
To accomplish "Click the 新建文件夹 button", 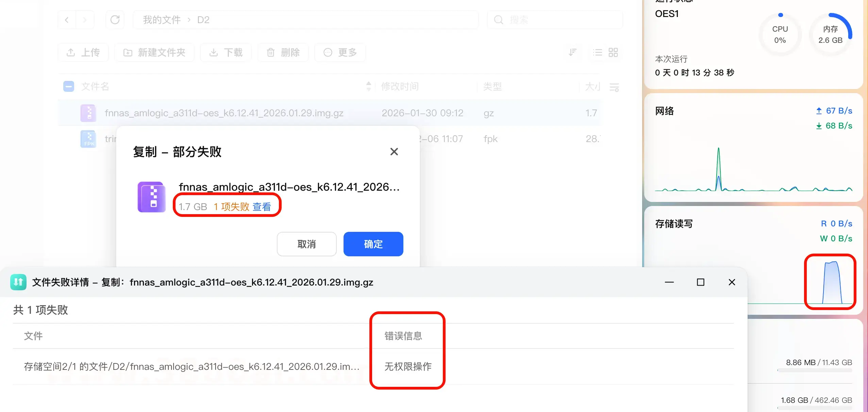I will (x=154, y=52).
